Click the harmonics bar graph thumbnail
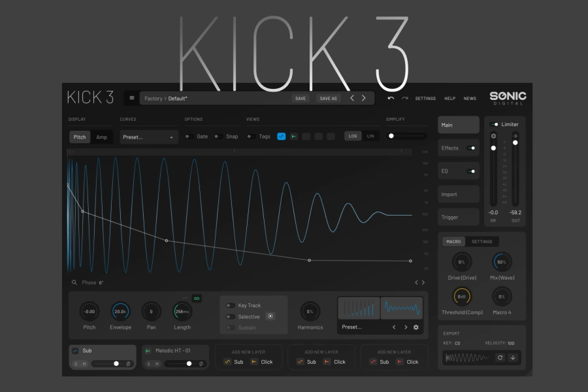588x392 pixels. pyautogui.click(x=359, y=308)
